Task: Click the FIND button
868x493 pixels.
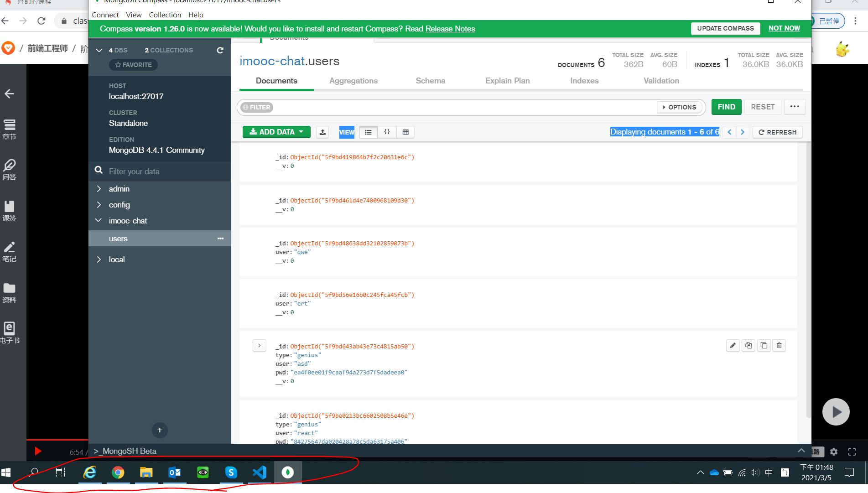Action: point(727,107)
